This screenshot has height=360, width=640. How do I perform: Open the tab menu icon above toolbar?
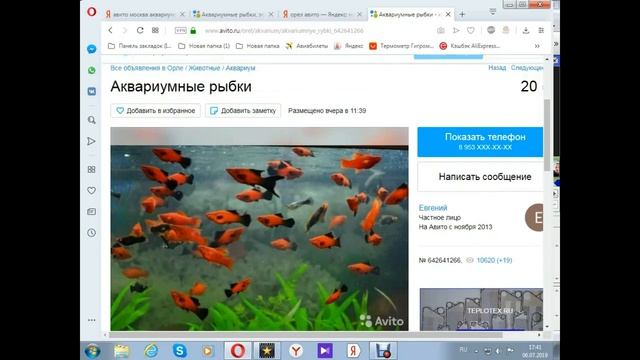pos(493,12)
